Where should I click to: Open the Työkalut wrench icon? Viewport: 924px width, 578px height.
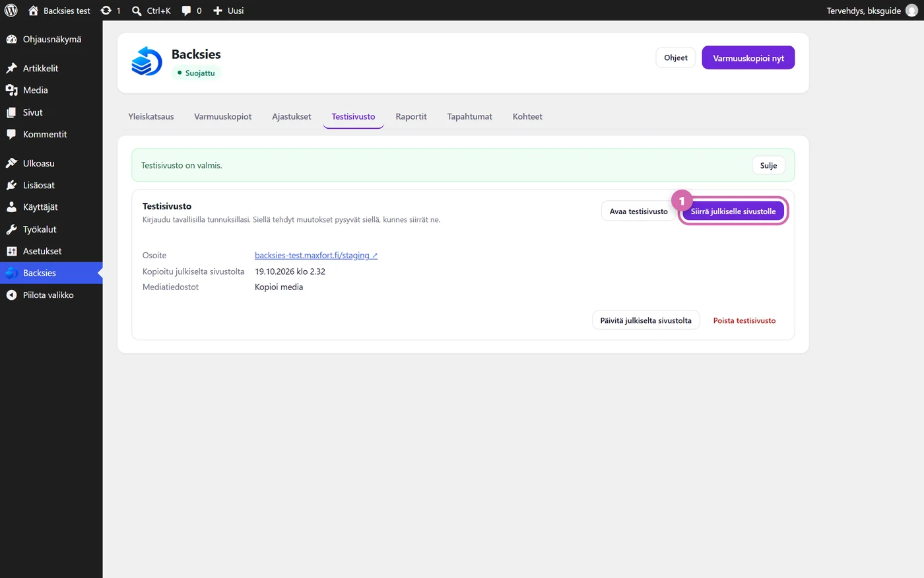click(x=11, y=229)
